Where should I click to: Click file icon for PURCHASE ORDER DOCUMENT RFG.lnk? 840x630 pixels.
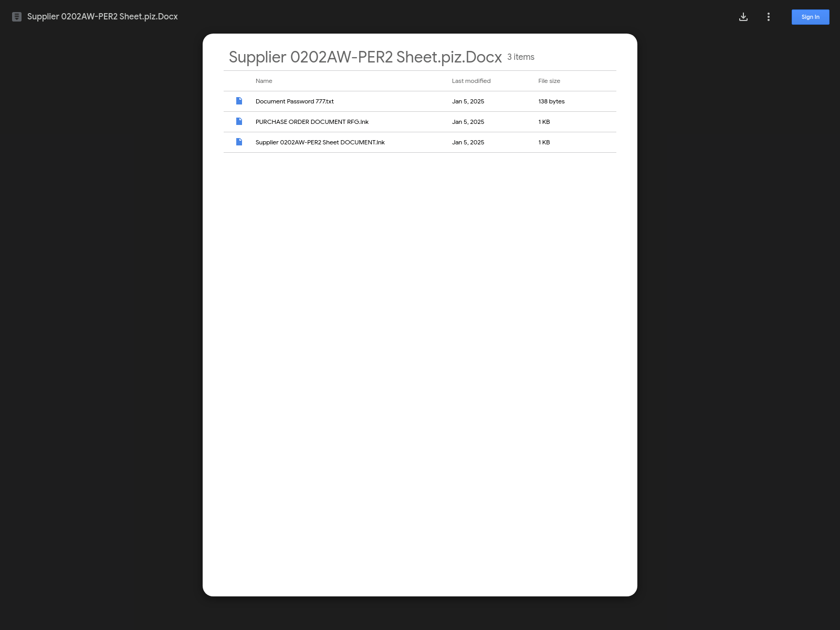pyautogui.click(x=239, y=121)
